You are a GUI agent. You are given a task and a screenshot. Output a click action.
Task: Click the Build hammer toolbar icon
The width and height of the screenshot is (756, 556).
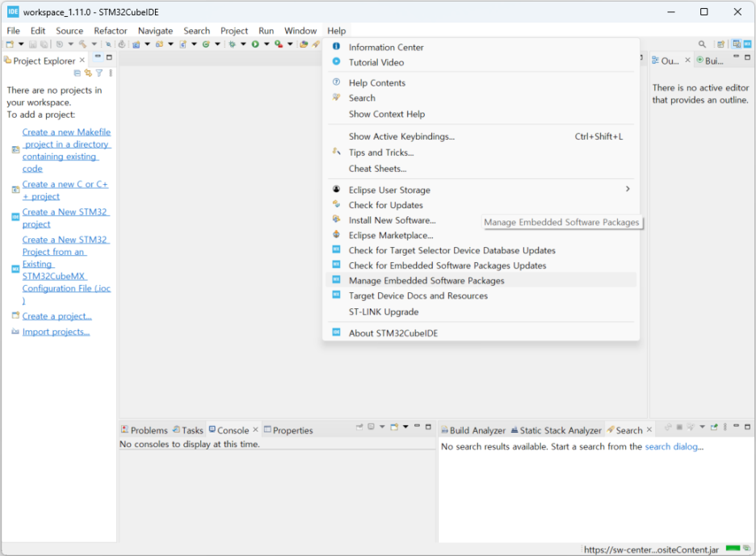(x=83, y=44)
